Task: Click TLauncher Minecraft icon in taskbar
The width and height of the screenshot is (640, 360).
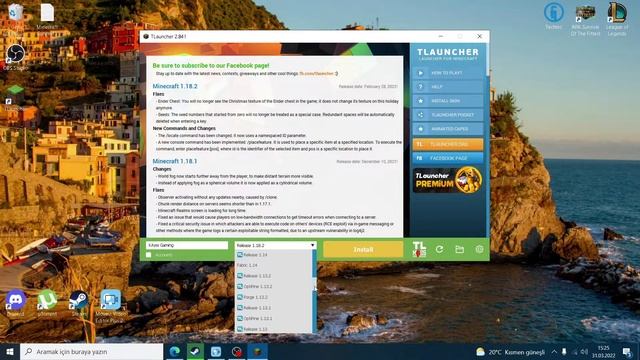Action: click(x=258, y=351)
